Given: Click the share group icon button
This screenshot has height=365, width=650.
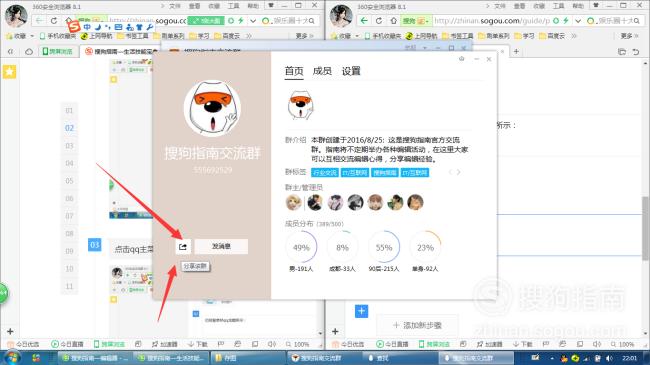Looking at the screenshot, I should point(183,246).
